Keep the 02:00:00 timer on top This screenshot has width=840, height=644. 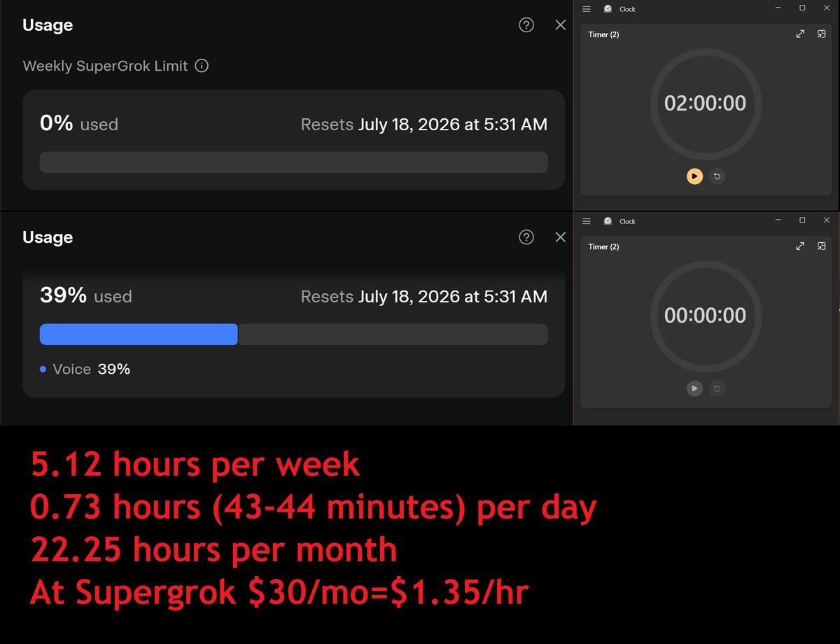tap(822, 34)
